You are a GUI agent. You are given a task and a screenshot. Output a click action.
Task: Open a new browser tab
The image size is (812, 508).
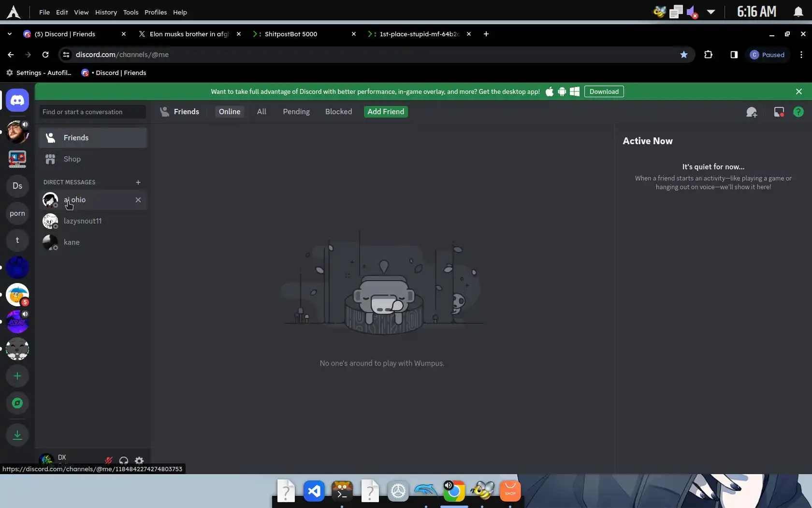click(486, 34)
